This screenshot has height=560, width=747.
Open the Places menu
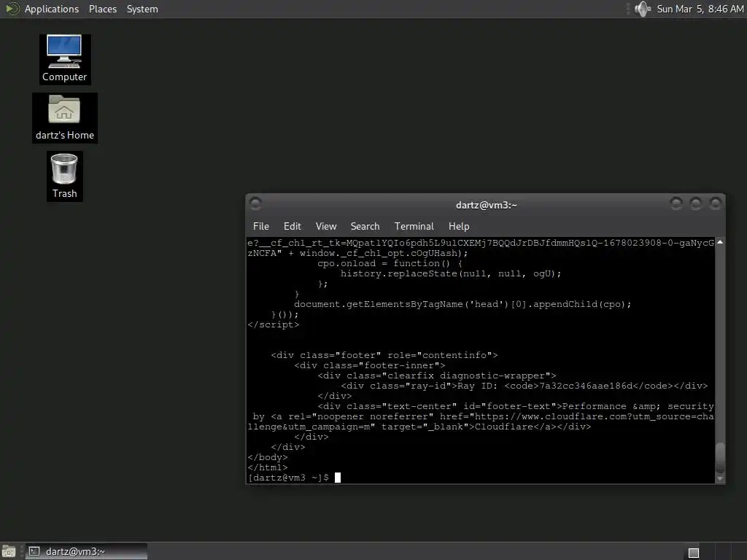(x=102, y=9)
